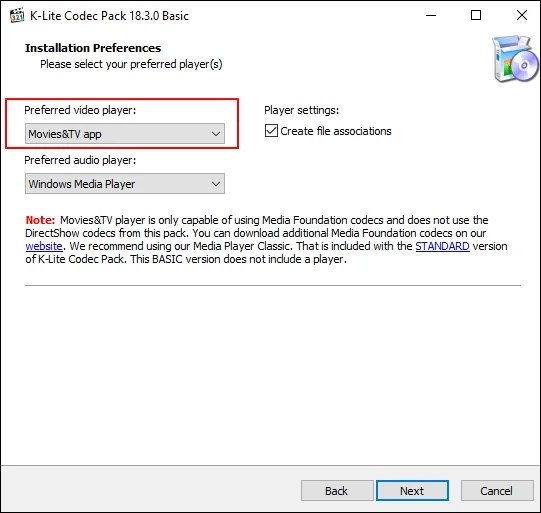Maximize the installer window

click(x=476, y=16)
